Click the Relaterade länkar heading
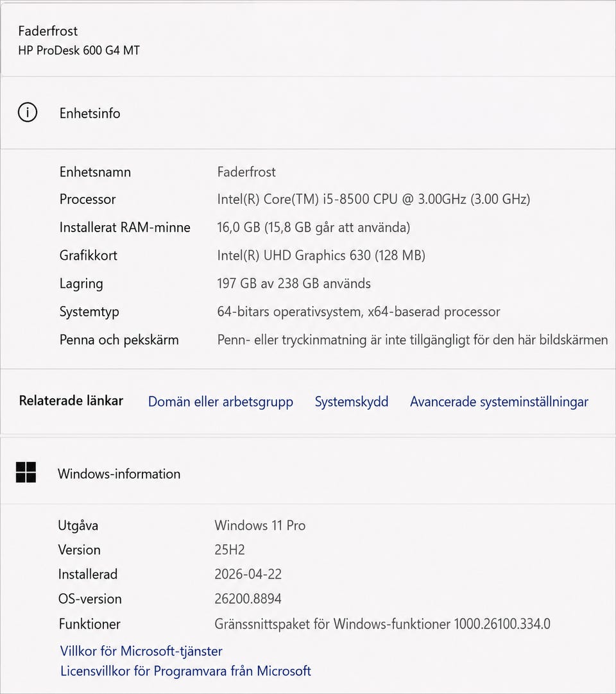The image size is (616, 694). pos(71,400)
